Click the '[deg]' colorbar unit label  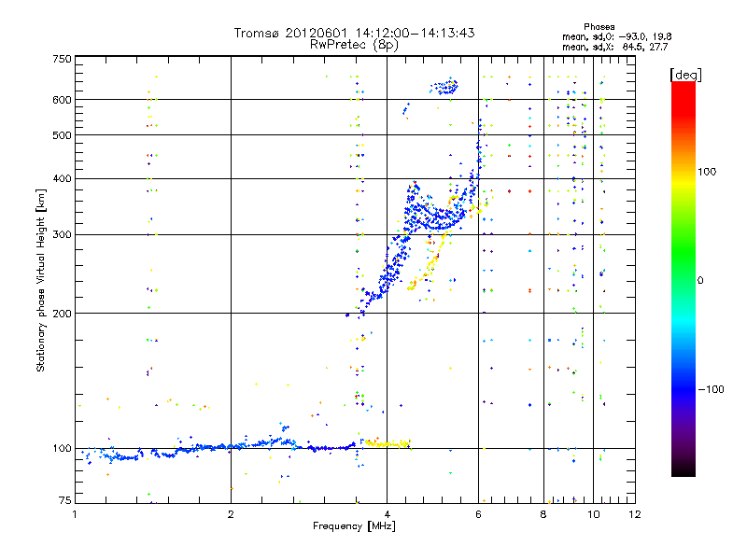685,75
